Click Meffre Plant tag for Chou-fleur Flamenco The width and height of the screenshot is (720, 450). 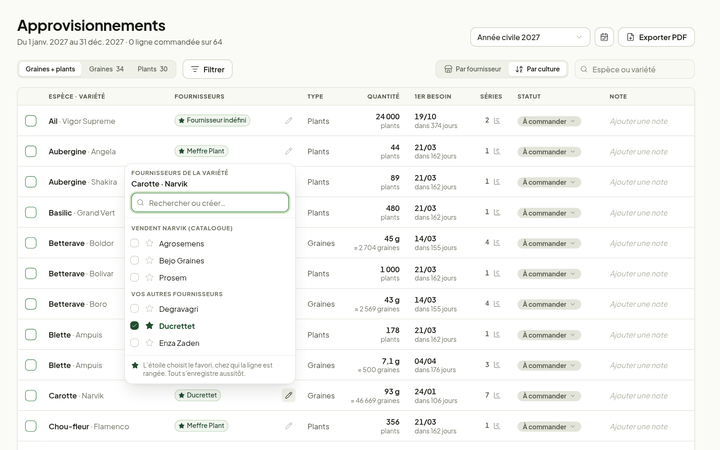(x=201, y=426)
